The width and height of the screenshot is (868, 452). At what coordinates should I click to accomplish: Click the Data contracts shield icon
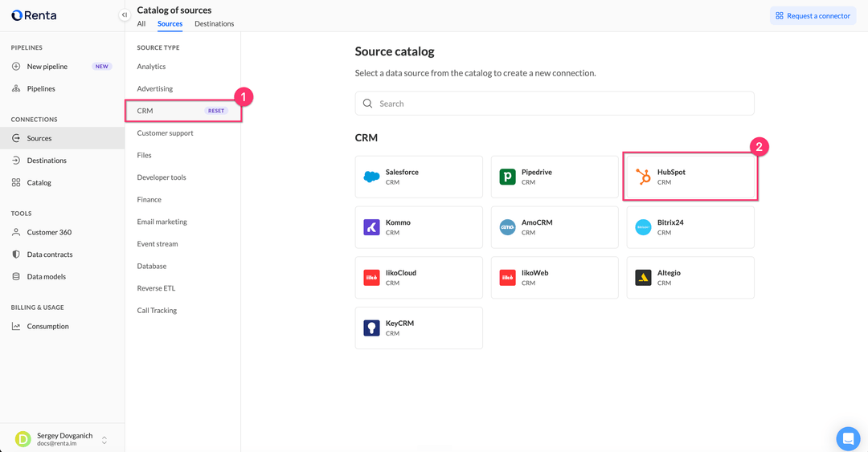pyautogui.click(x=16, y=255)
